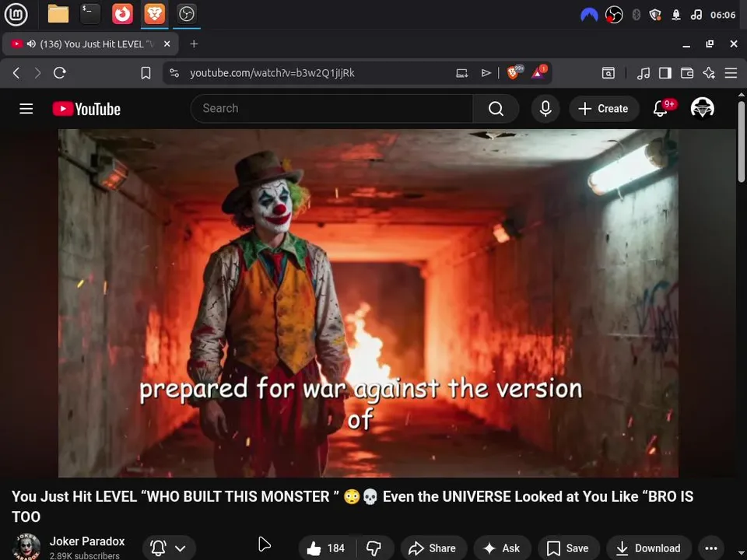Screen dimensions: 747x560
Task: Open Joker Paradox channel avatar
Action: click(x=26, y=547)
